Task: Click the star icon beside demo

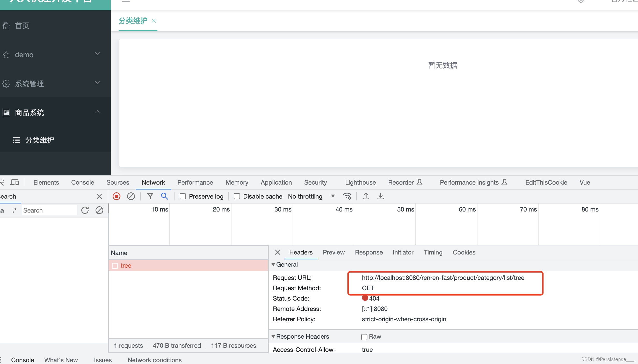Action: pos(6,55)
